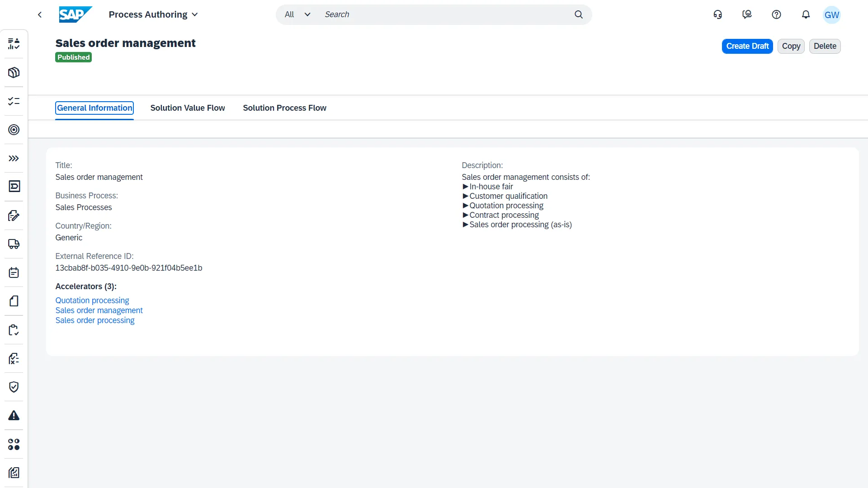Click 'In-house fair' in the description

pos(491,187)
